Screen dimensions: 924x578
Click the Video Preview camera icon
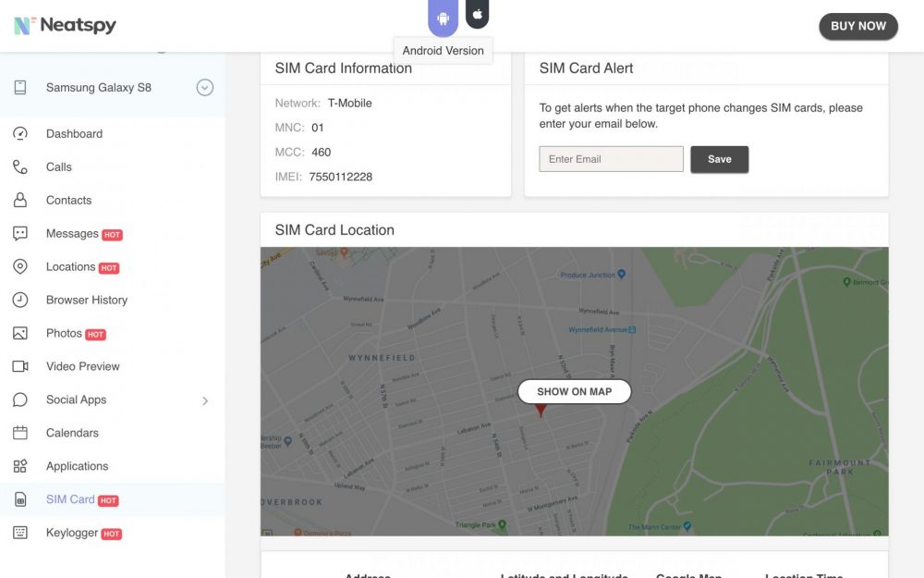[20, 366]
